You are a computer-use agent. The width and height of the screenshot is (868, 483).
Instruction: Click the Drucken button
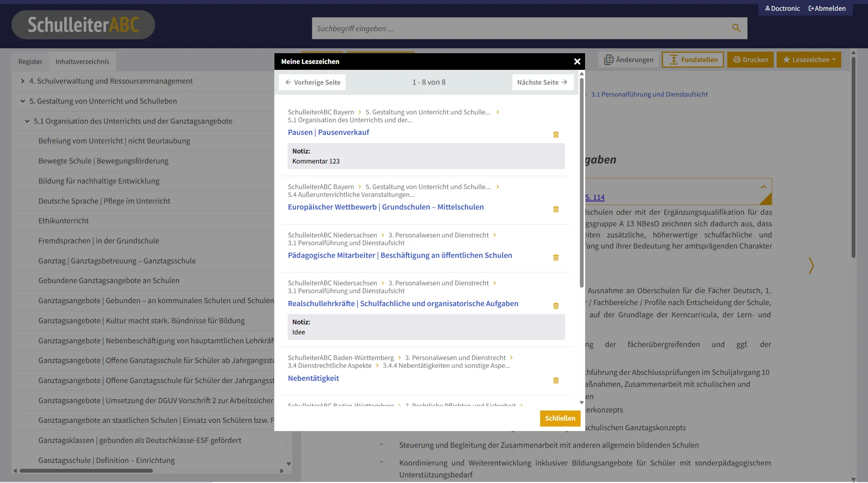(750, 60)
